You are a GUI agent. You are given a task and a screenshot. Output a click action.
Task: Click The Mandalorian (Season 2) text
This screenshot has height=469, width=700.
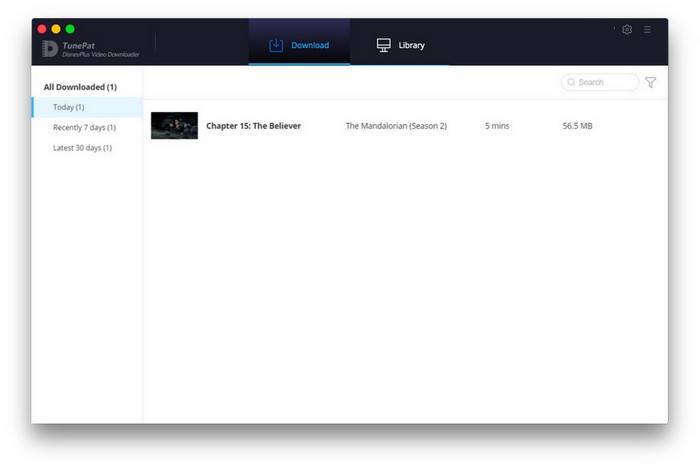[396, 126]
